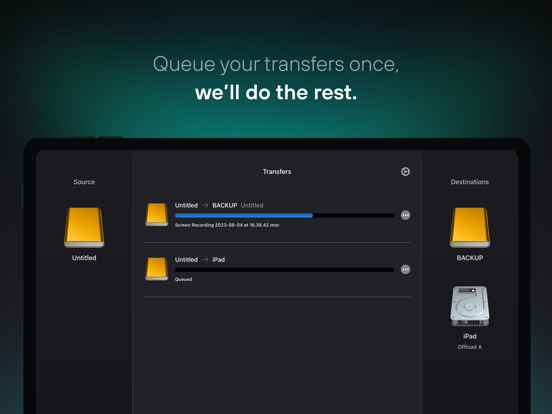
Task: Click the Source panel heading
Action: 84,182
